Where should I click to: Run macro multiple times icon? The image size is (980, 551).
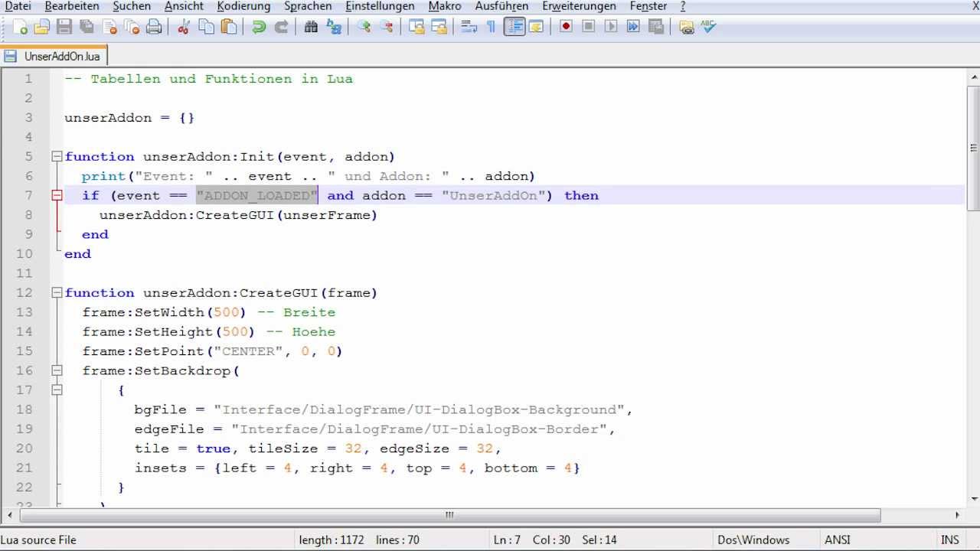(633, 27)
